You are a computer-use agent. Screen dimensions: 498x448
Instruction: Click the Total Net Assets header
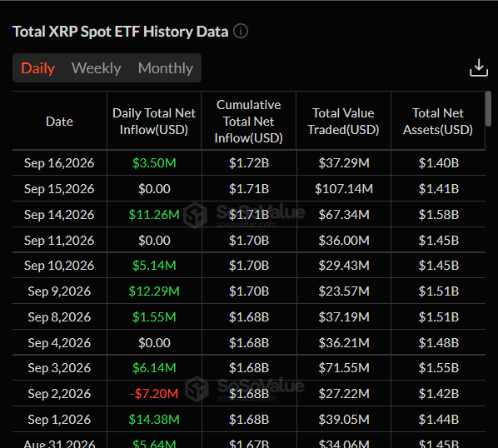[438, 122]
